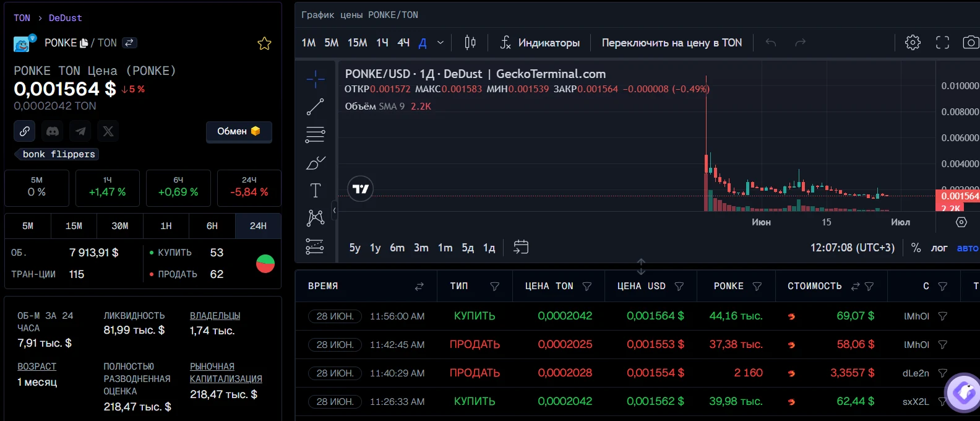Switch chart to price in TON
Viewport: 980px width, 421px height.
coord(672,43)
